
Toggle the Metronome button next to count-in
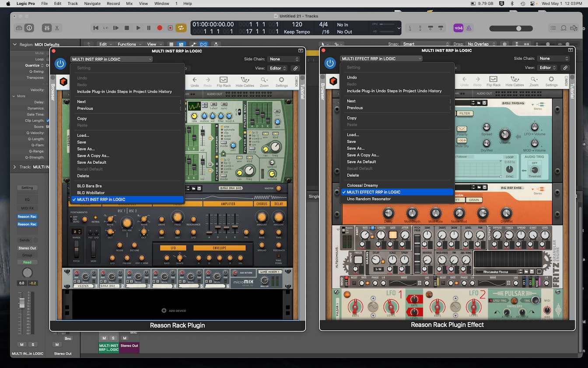point(469,28)
